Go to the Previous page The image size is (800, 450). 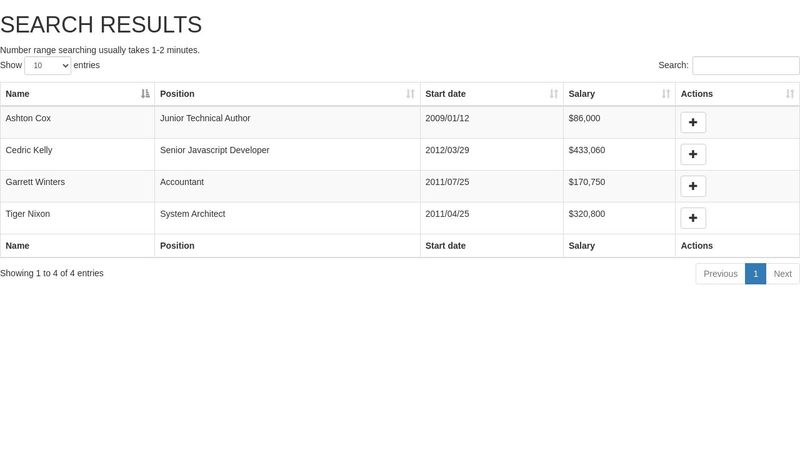pos(720,273)
